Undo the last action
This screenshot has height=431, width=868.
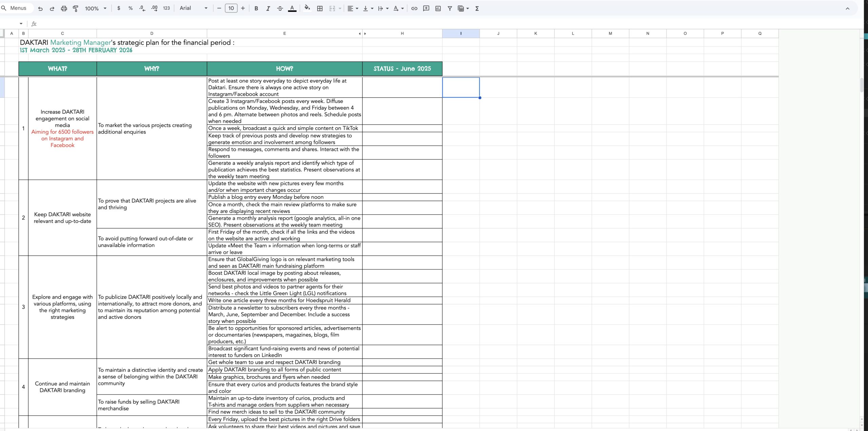tap(40, 8)
